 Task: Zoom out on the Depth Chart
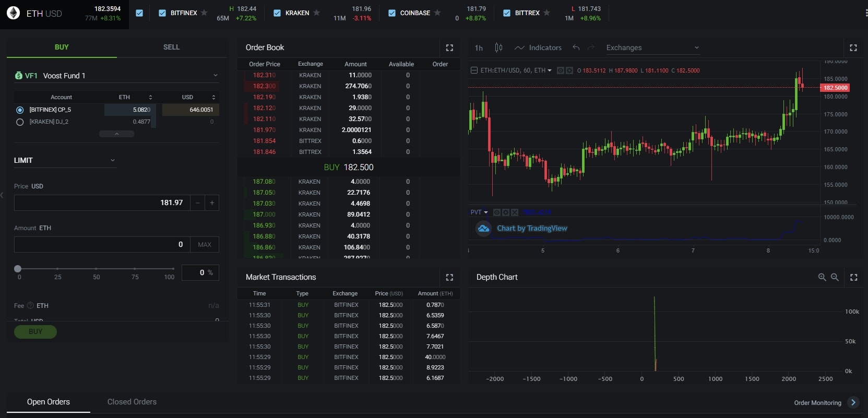pyautogui.click(x=835, y=277)
